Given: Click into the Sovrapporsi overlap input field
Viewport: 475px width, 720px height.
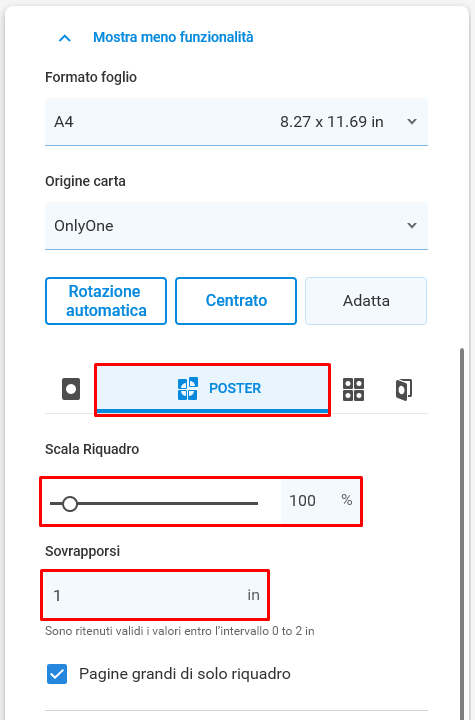Looking at the screenshot, I should coord(155,595).
